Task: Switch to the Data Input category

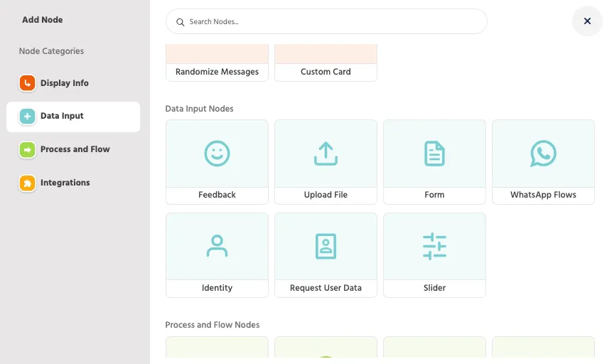Action: click(x=73, y=116)
